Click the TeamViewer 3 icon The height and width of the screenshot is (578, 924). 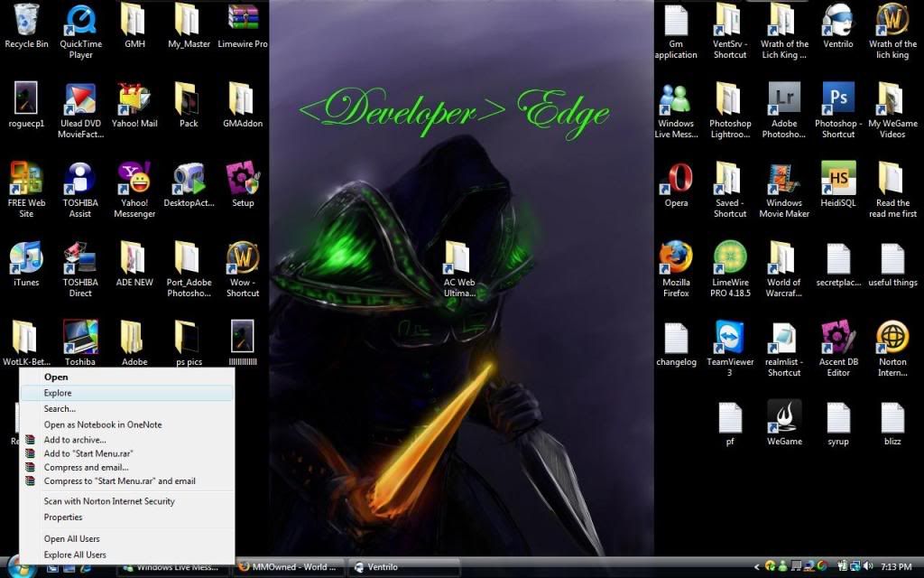(x=730, y=338)
